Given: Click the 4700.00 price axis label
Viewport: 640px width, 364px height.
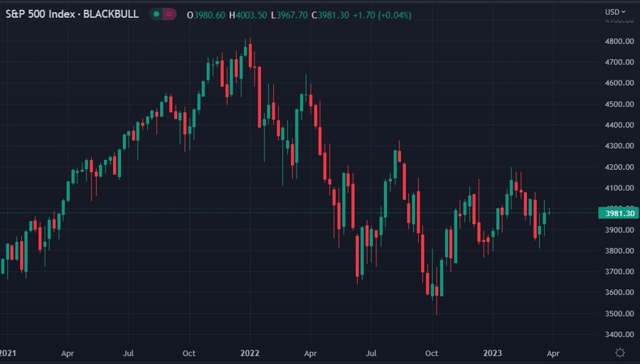Looking at the screenshot, I should tap(619, 62).
